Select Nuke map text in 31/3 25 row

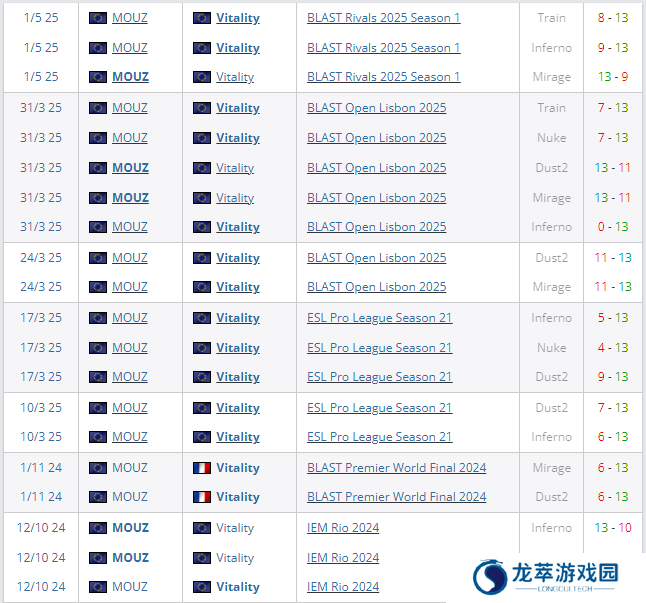point(551,138)
